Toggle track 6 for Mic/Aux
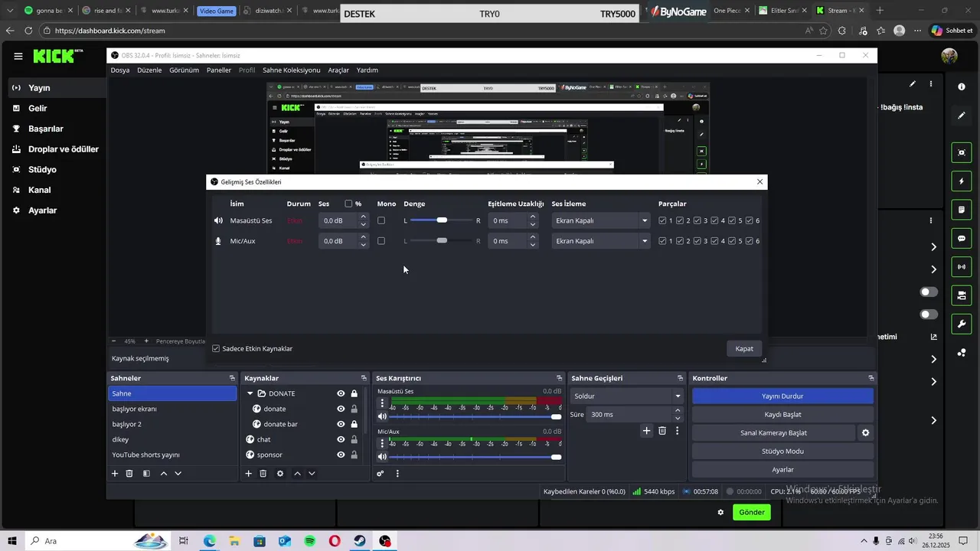The width and height of the screenshot is (980, 551). (x=750, y=241)
